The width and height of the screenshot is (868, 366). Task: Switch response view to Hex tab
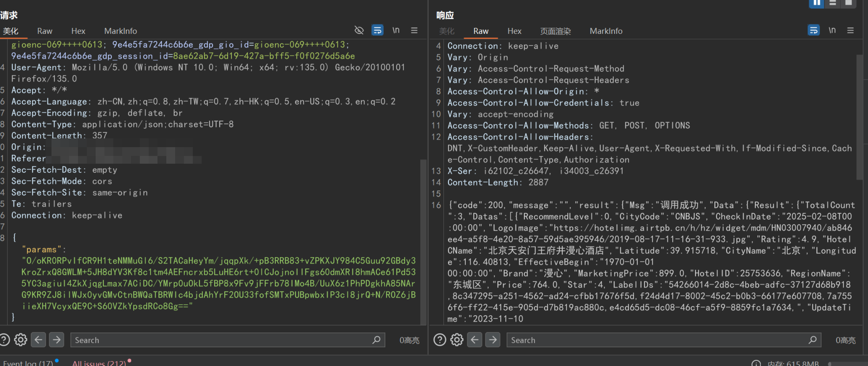tap(514, 31)
